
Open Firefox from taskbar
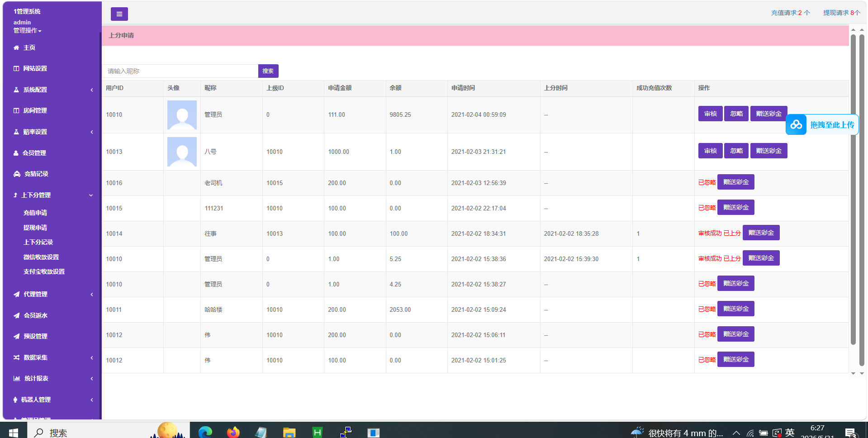[x=233, y=432]
